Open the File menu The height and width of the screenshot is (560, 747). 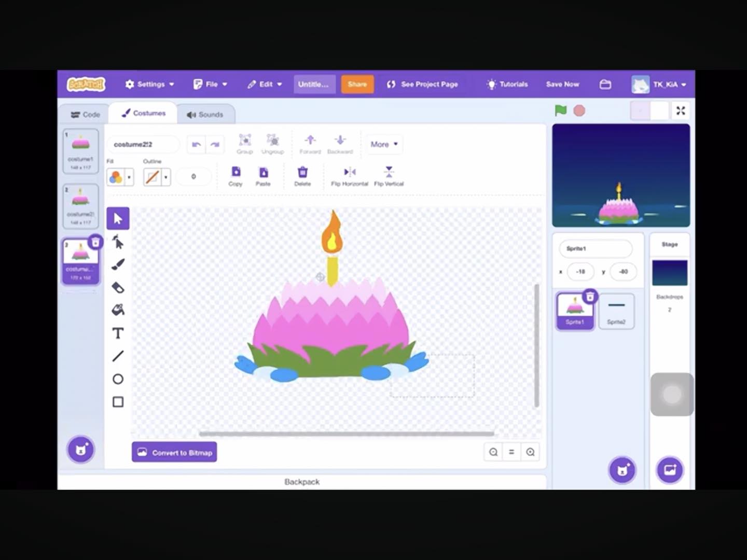pos(211,84)
